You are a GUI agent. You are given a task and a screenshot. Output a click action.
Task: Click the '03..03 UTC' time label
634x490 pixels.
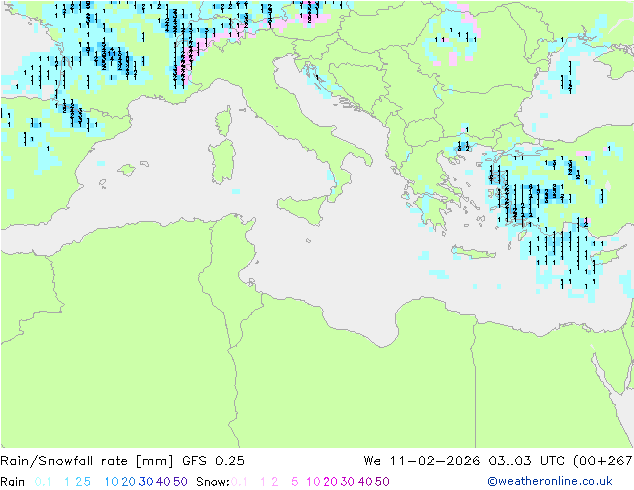pyautogui.click(x=526, y=461)
